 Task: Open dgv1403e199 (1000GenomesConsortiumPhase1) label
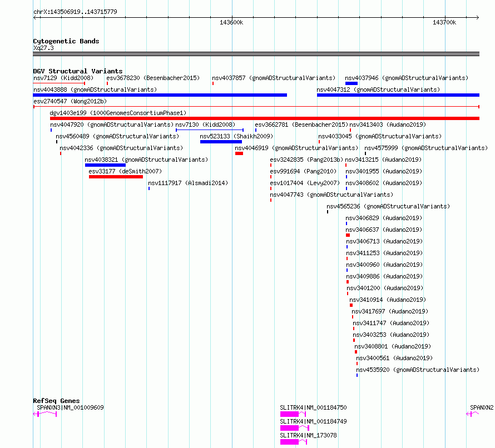(118, 113)
